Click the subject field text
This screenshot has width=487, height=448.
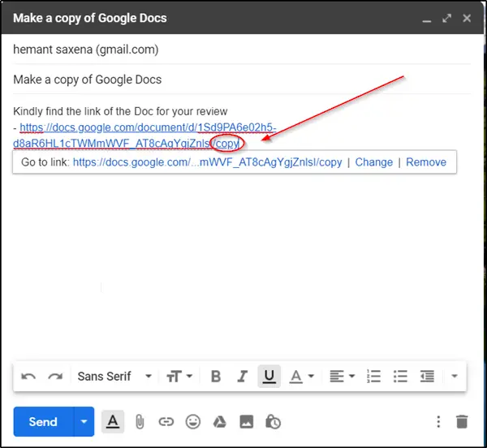88,80
